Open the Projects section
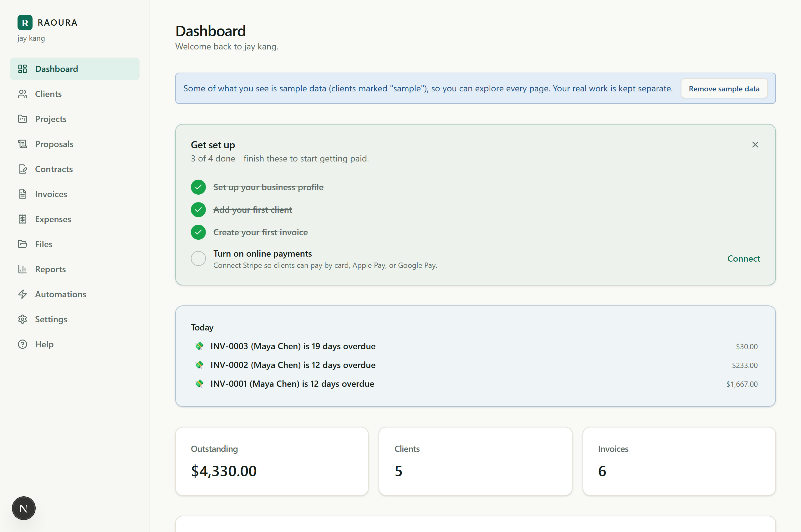This screenshot has height=532, width=801. point(75,119)
